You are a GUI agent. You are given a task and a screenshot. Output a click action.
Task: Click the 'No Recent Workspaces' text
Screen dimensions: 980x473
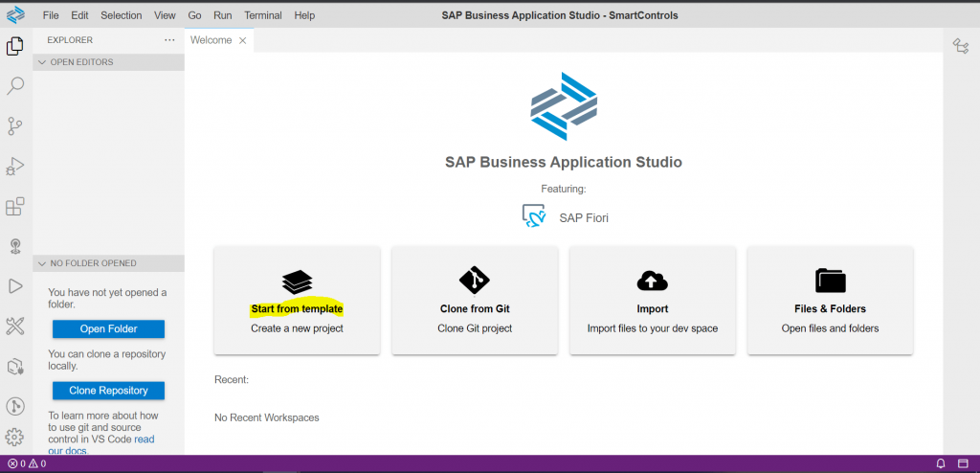pyautogui.click(x=267, y=417)
